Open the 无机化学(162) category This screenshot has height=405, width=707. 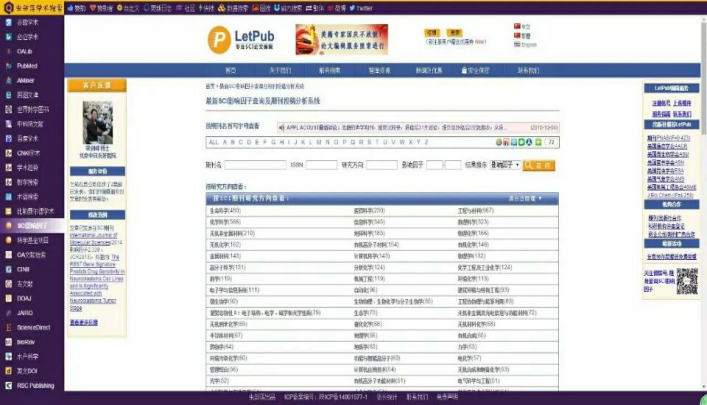(225, 244)
